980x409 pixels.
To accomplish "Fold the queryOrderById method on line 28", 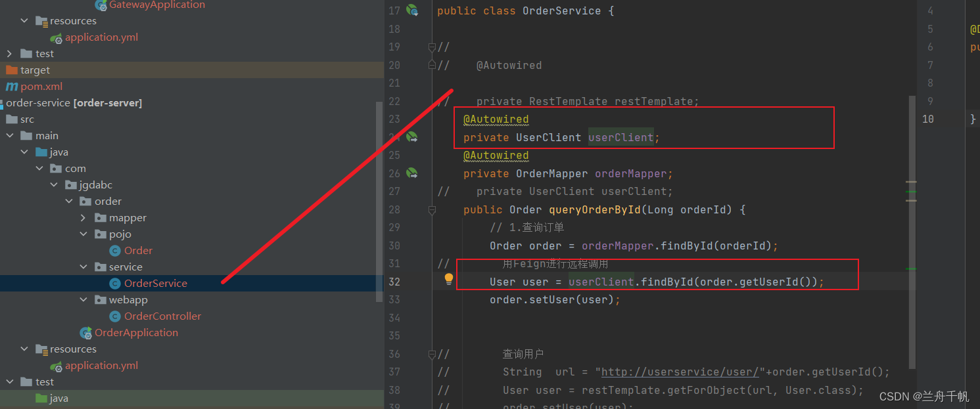I will coord(432,210).
